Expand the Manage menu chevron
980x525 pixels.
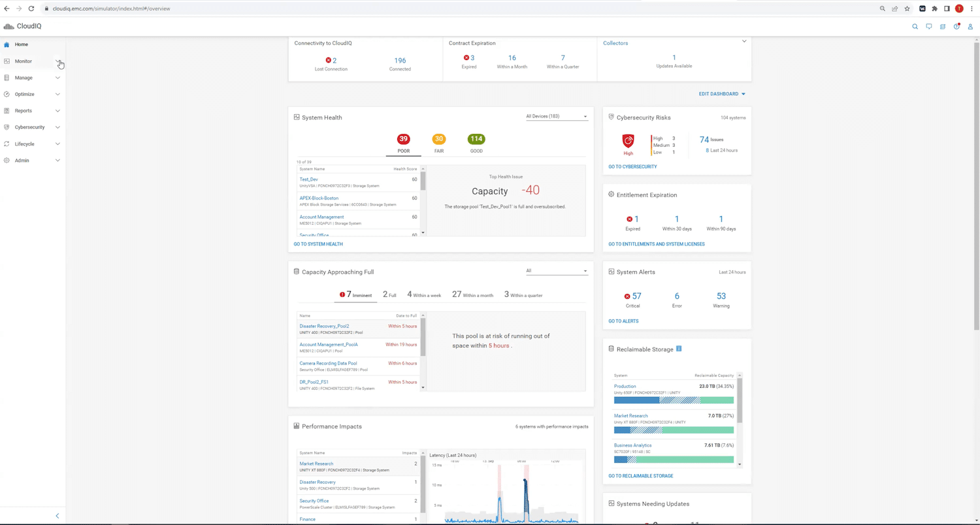(x=57, y=78)
